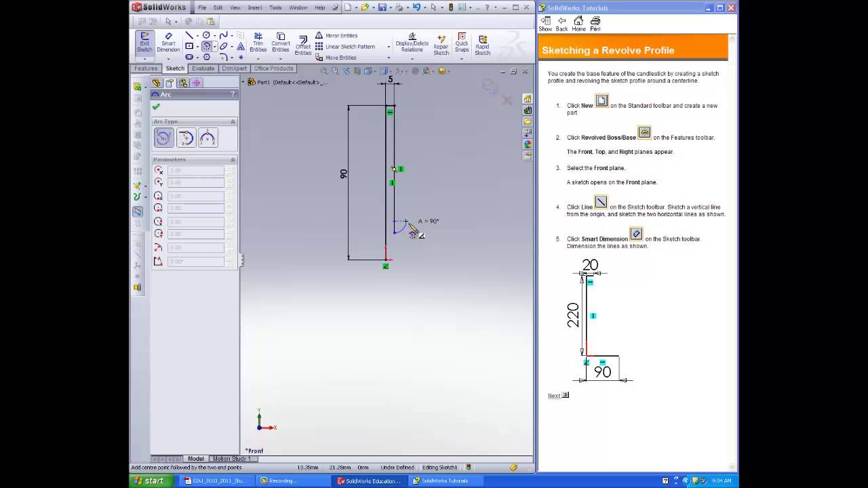
Task: Click the Offset Entities tool
Action: [x=303, y=46]
